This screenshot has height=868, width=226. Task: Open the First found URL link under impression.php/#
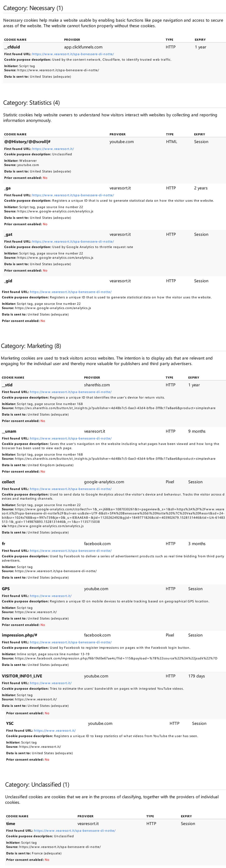coord(71,642)
